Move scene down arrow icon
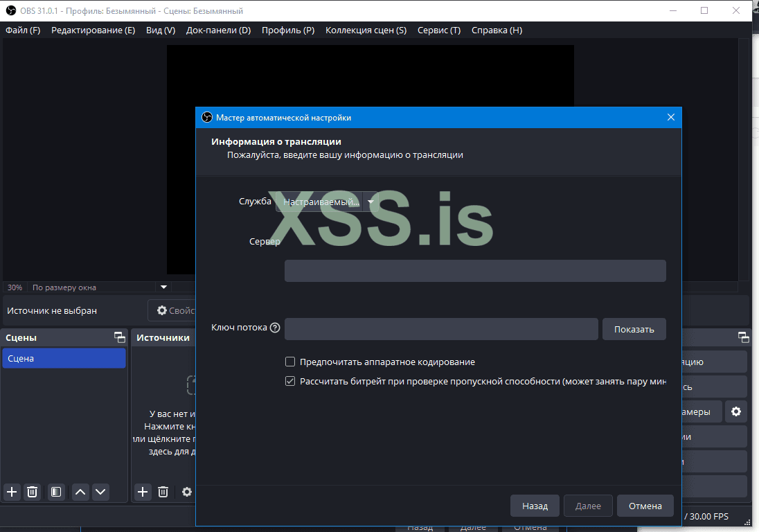The height and width of the screenshot is (532, 759). tap(100, 492)
